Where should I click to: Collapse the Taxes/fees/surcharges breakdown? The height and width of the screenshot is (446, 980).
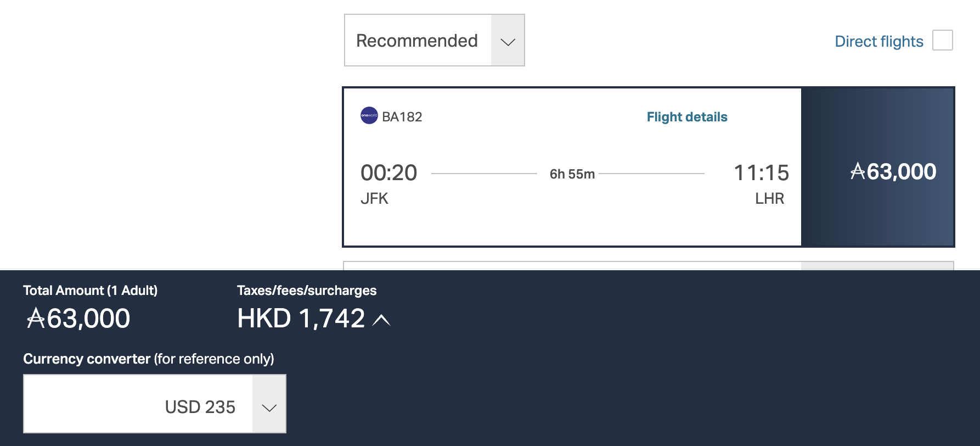(382, 320)
